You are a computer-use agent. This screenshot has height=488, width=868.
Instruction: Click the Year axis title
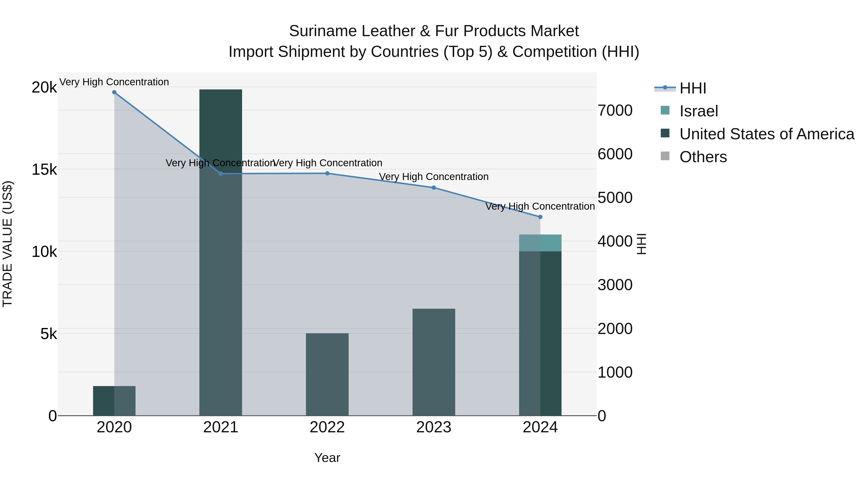(x=327, y=458)
